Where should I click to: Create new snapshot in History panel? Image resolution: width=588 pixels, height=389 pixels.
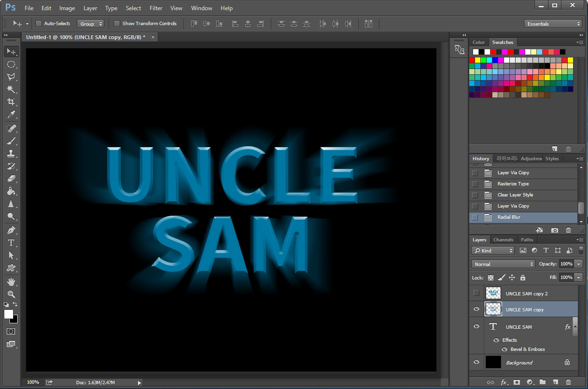tap(555, 230)
